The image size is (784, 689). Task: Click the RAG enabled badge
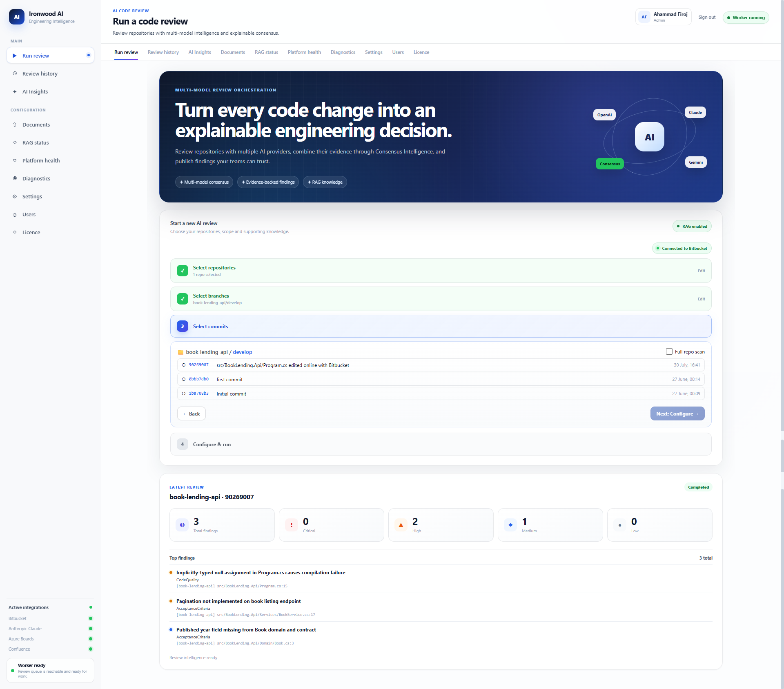click(x=692, y=226)
